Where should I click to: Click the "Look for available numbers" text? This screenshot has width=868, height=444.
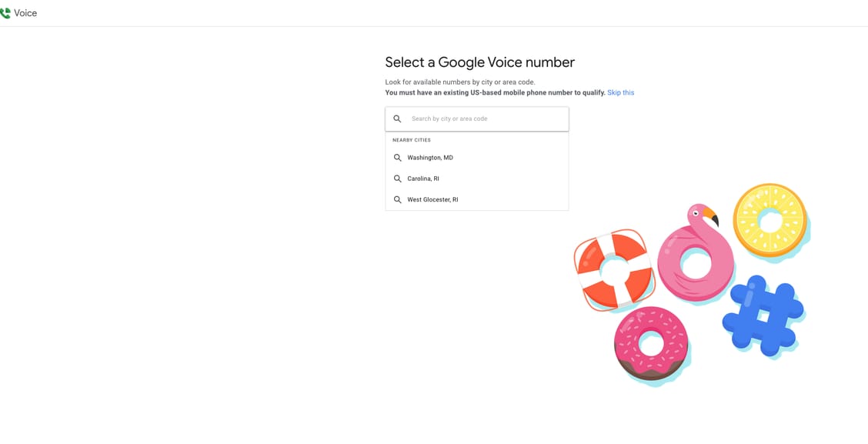point(459,82)
